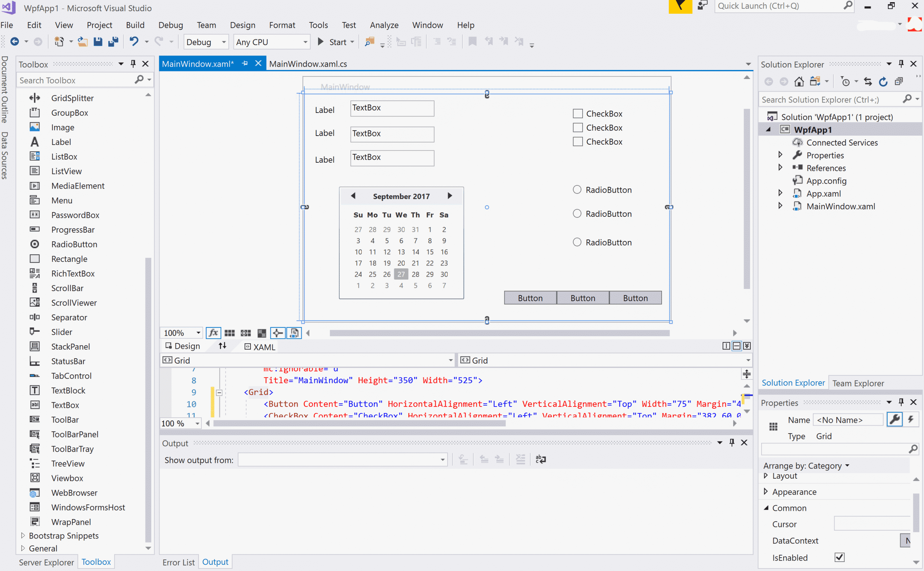
Task: Toggle snap to gridlines icon
Action: 246,333
